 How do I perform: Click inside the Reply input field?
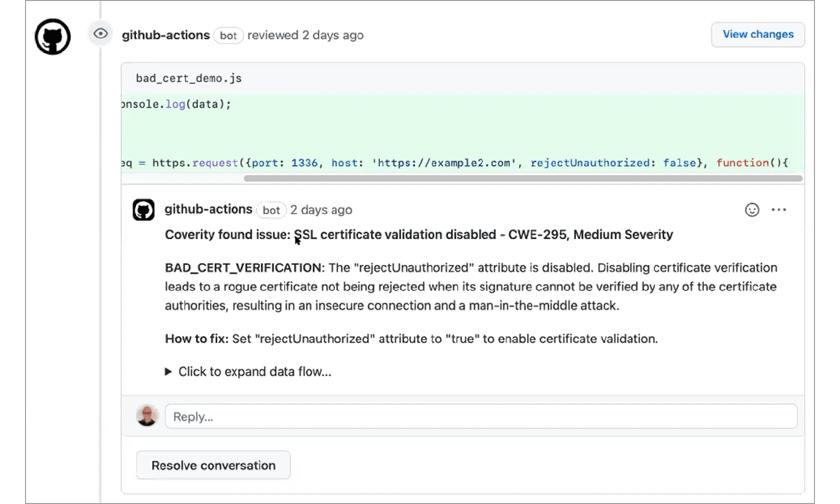(x=480, y=416)
